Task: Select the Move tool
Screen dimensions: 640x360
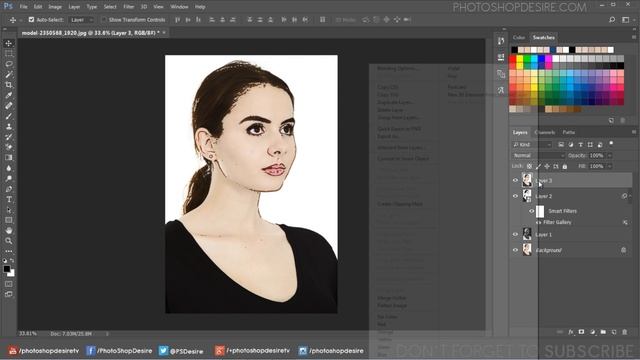Action: (x=9, y=43)
